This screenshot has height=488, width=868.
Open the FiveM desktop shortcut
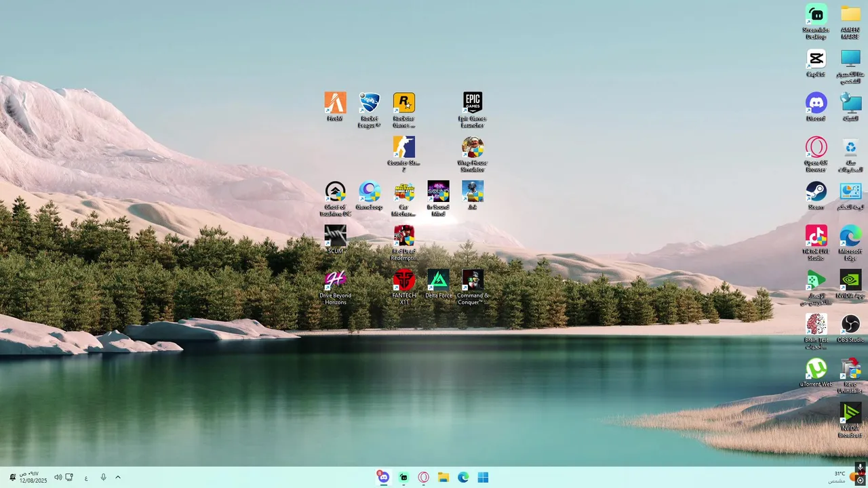pos(335,107)
